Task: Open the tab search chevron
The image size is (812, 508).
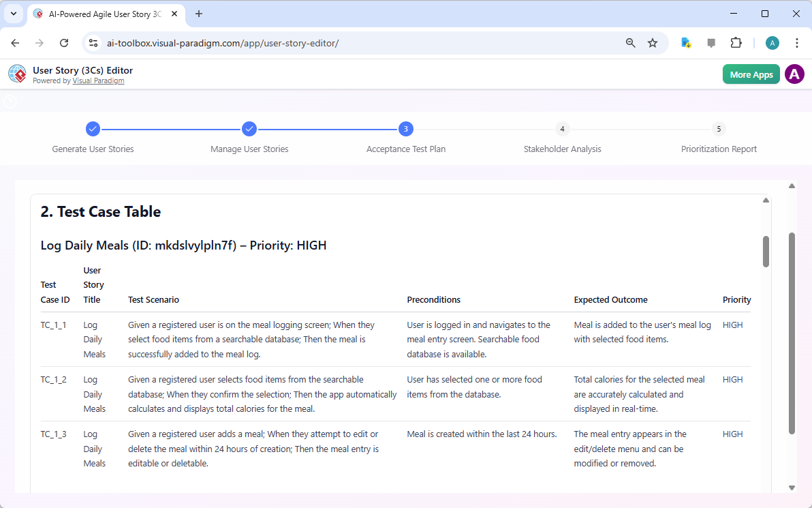Action: (14, 14)
